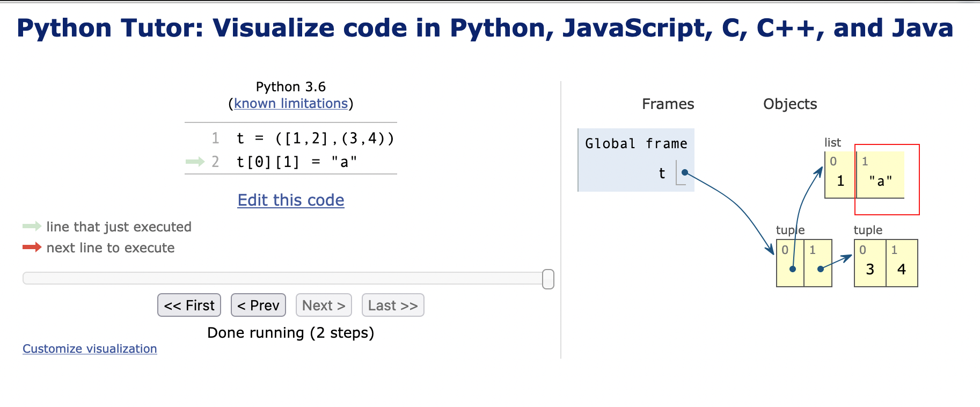
Task: Open 'Customize visualization' link
Action: pyautogui.click(x=90, y=348)
